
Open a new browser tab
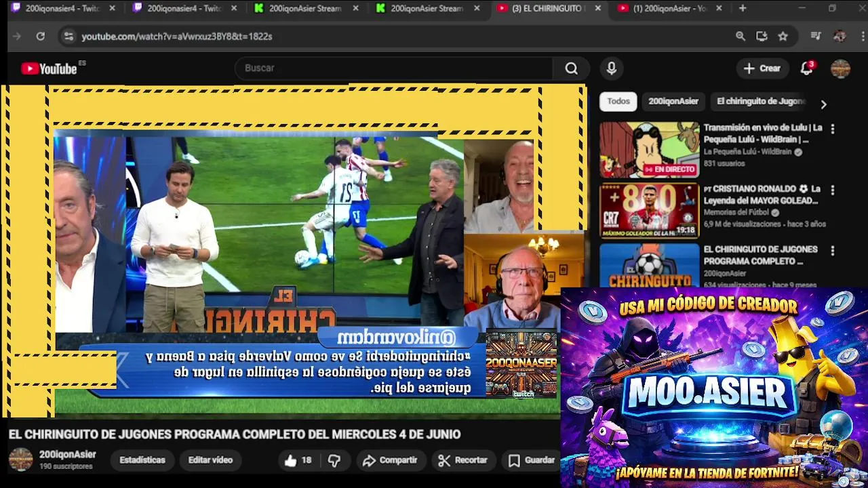click(x=743, y=9)
